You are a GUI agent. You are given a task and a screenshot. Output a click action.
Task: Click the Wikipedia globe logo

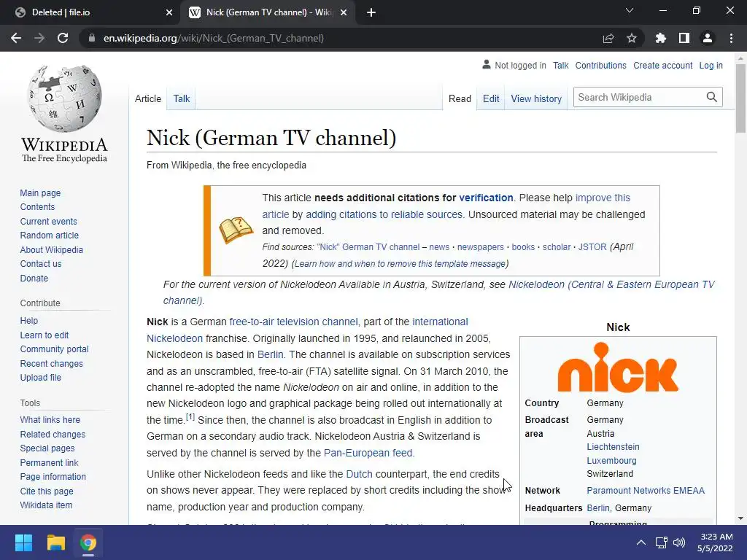point(65,98)
